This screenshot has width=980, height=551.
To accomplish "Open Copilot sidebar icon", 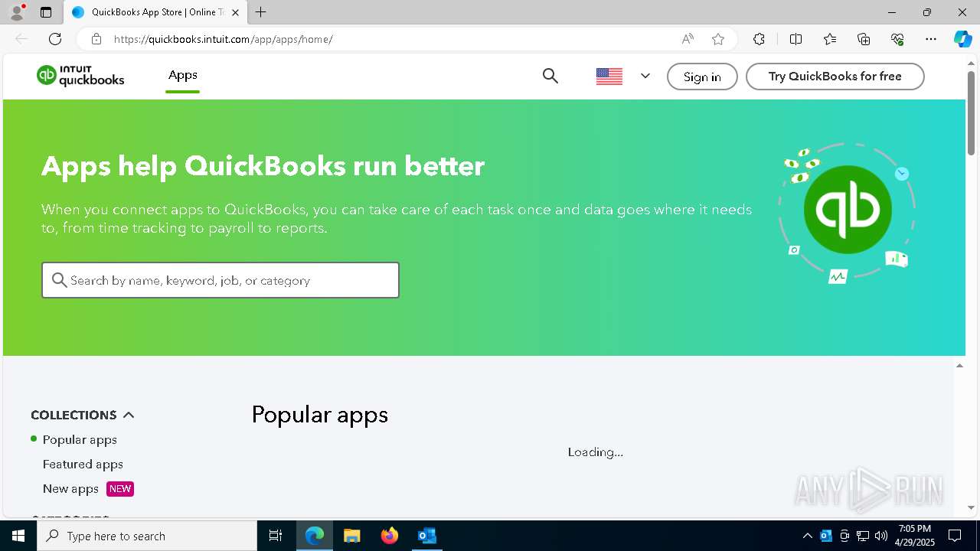I will pyautogui.click(x=962, y=39).
